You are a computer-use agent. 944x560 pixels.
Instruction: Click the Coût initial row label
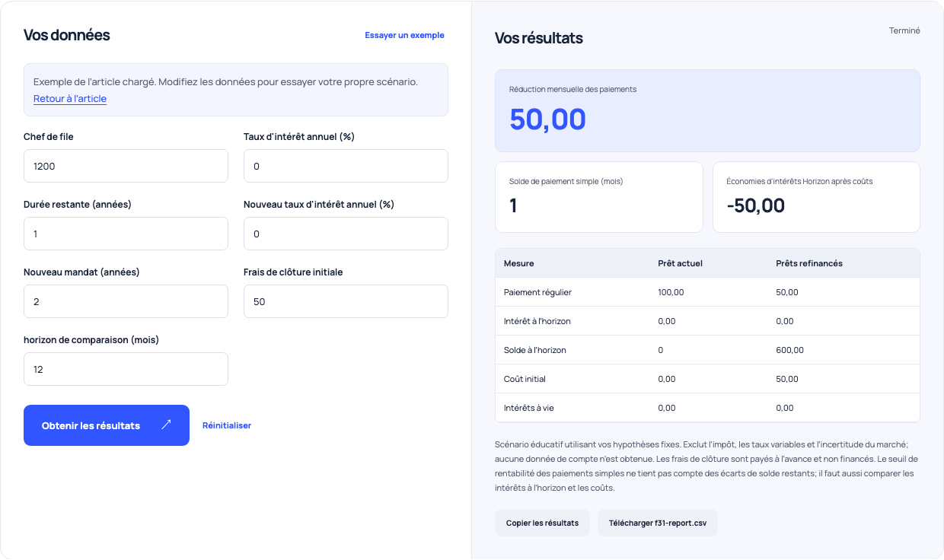pyautogui.click(x=525, y=379)
